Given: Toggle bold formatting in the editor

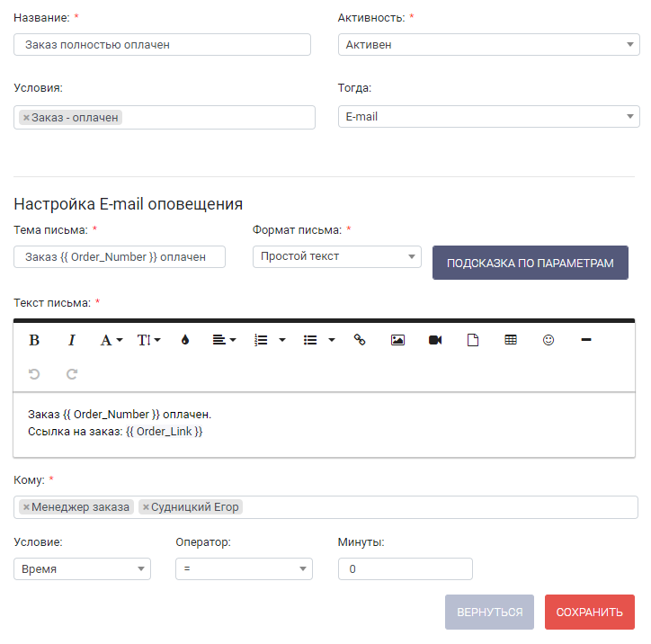Looking at the screenshot, I should [x=34, y=340].
